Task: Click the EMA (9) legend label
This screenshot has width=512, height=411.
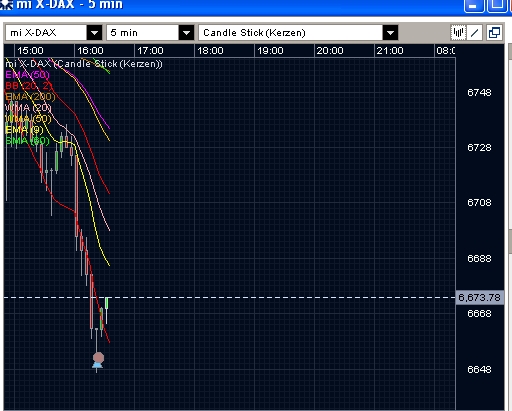Action: coord(24,130)
